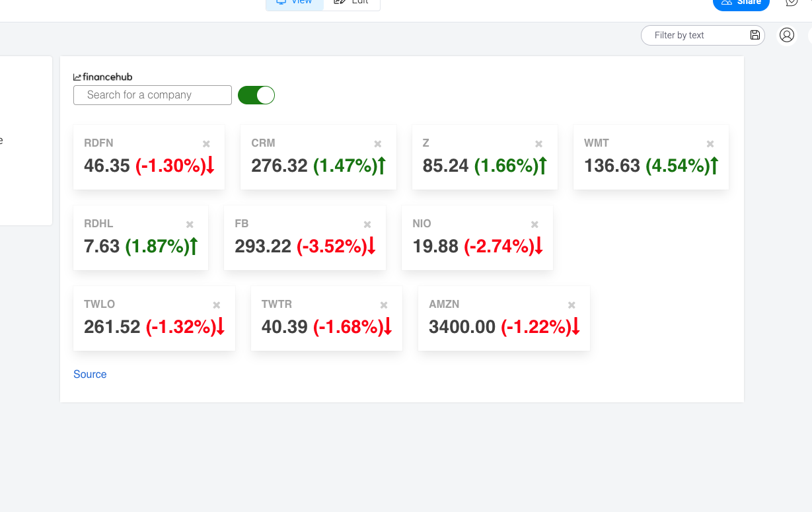Viewport: 812px width, 512px height.
Task: Remove the NIO stock card
Action: [535, 225]
